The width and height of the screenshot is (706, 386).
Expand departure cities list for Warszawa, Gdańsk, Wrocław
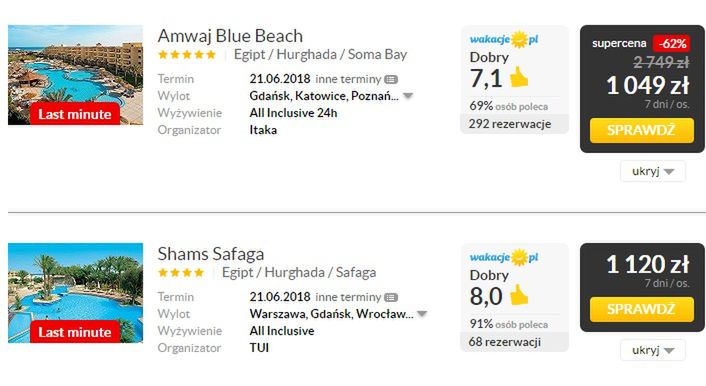[x=422, y=314]
